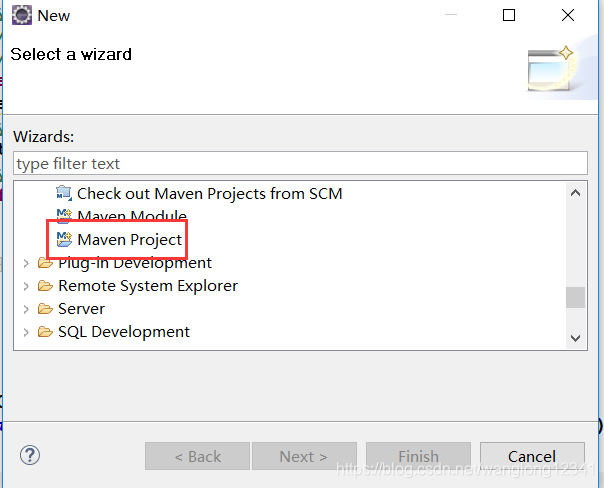Select the Maven Module label
Screen dimensions: 604x488
pyautogui.click(x=132, y=216)
